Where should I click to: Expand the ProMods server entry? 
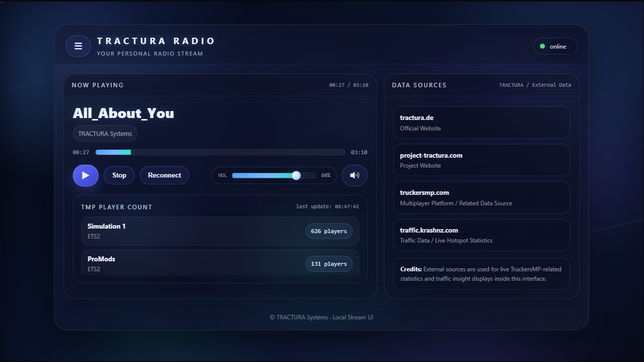pos(220,263)
